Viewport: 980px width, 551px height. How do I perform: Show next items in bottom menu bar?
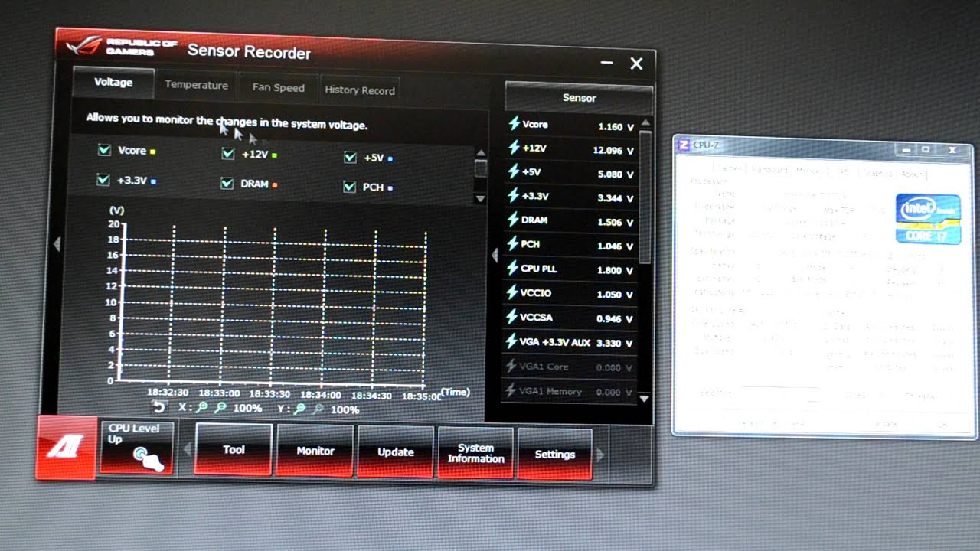[600, 455]
